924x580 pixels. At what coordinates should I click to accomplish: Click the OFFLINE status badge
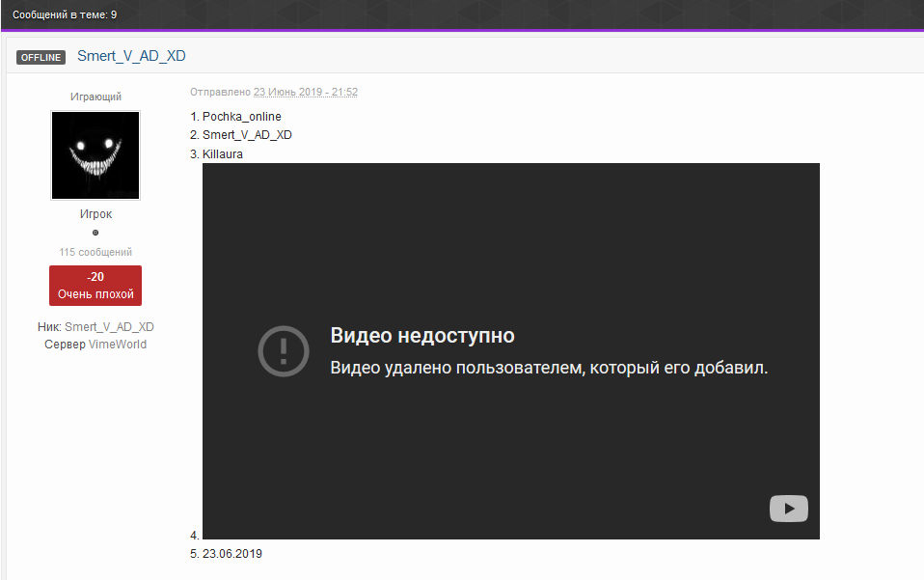pyautogui.click(x=41, y=57)
